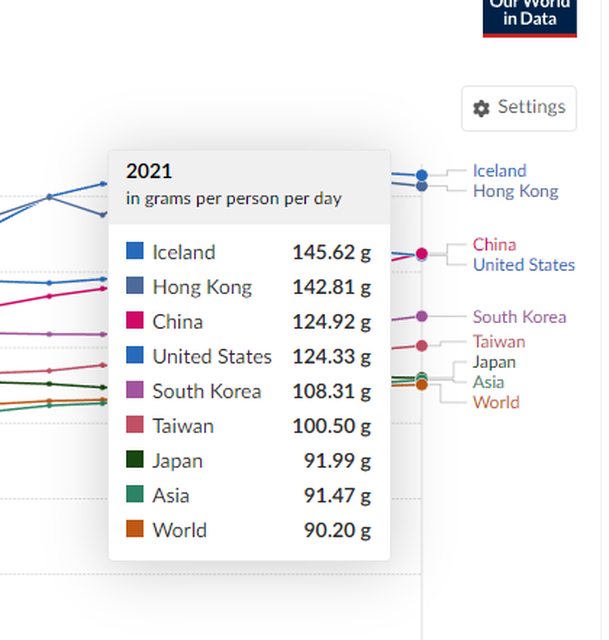Open the chart Settings button
This screenshot has height=640, width=609.
click(519, 108)
